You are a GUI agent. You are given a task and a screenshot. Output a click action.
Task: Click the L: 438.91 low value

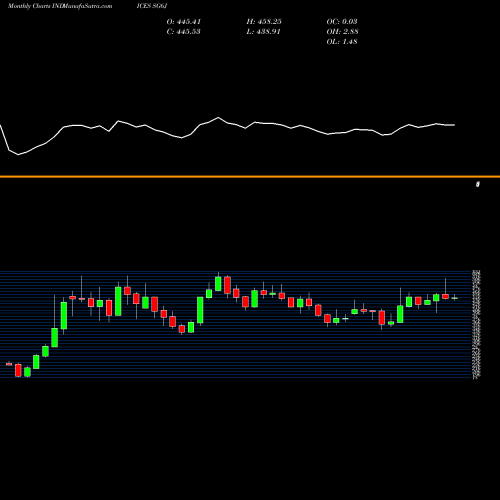point(263,32)
